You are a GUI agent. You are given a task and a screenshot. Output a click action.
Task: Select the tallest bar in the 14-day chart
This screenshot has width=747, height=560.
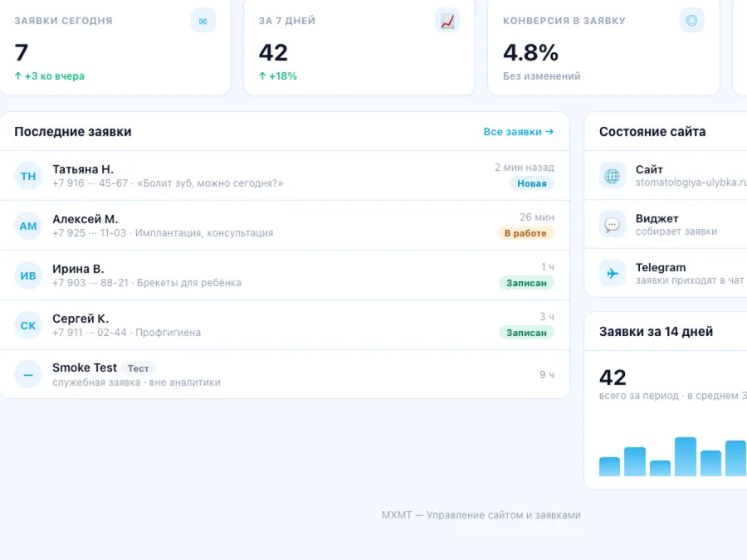pyautogui.click(x=686, y=456)
